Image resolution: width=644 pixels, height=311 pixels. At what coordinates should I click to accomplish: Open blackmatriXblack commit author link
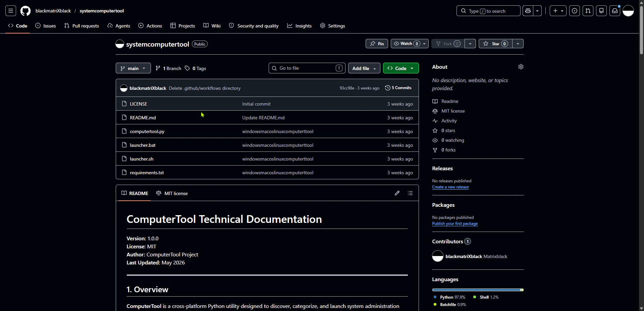point(148,88)
